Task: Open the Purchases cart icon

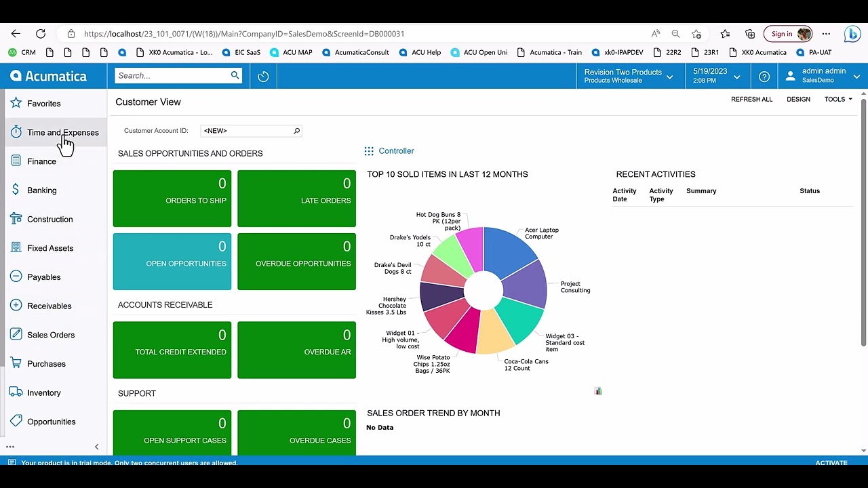Action: 16,363
